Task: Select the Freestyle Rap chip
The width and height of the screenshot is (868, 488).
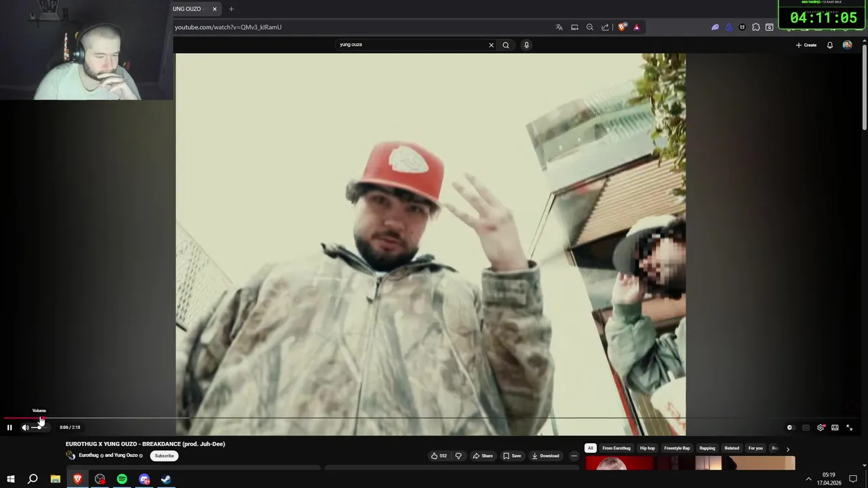Action: [x=677, y=448]
